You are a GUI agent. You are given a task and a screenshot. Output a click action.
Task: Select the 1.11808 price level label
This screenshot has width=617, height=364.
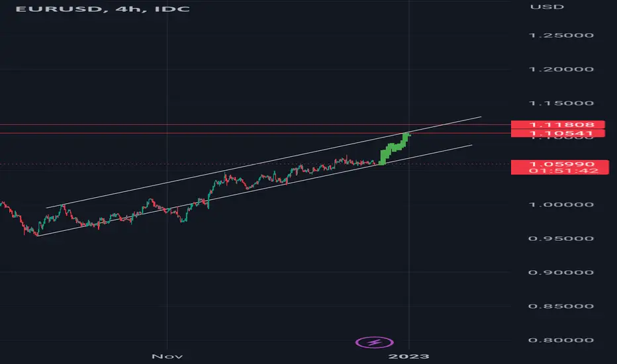click(557, 124)
